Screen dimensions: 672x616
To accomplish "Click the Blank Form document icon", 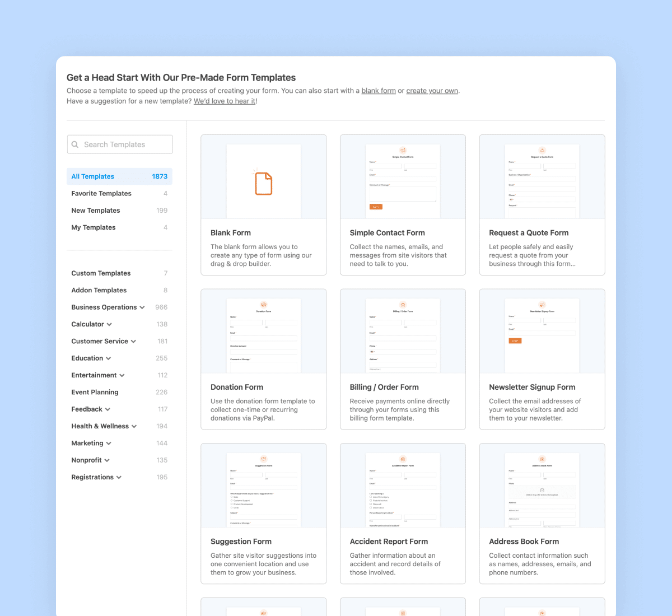I will [263, 181].
